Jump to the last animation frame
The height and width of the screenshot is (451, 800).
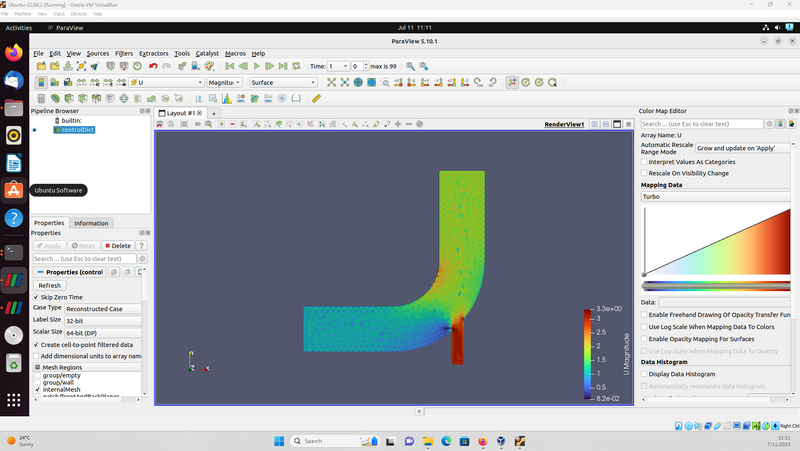(283, 66)
